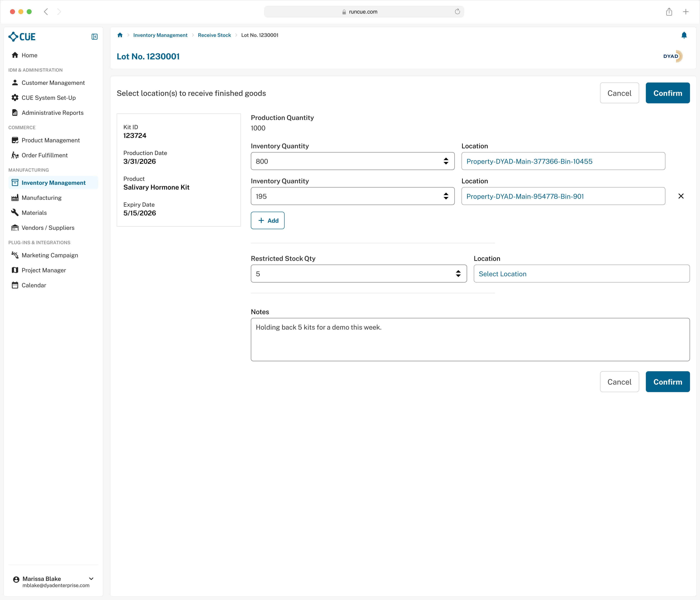This screenshot has width=700, height=600.
Task: Open Calendar menu item
Action: (53, 285)
